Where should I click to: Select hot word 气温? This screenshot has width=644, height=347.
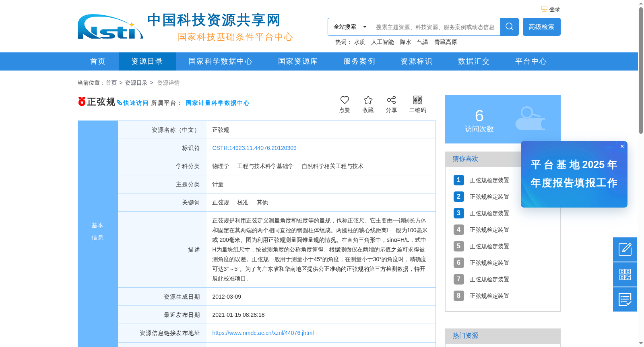point(423,42)
